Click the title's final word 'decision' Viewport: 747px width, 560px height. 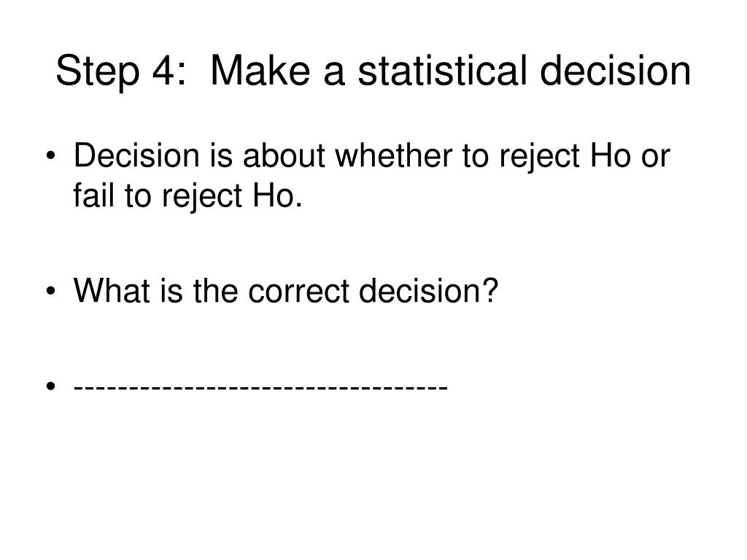615,71
